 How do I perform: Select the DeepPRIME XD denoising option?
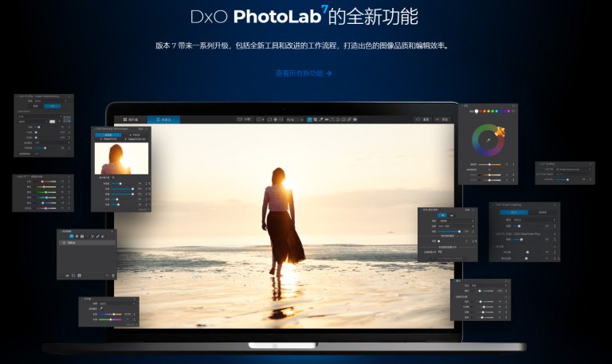tap(135, 139)
